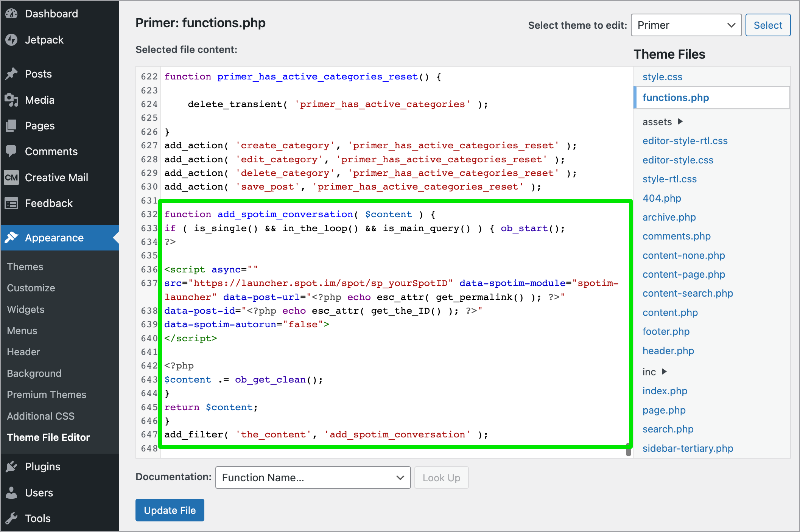
Task: Open the Pages menu
Action: [40, 126]
